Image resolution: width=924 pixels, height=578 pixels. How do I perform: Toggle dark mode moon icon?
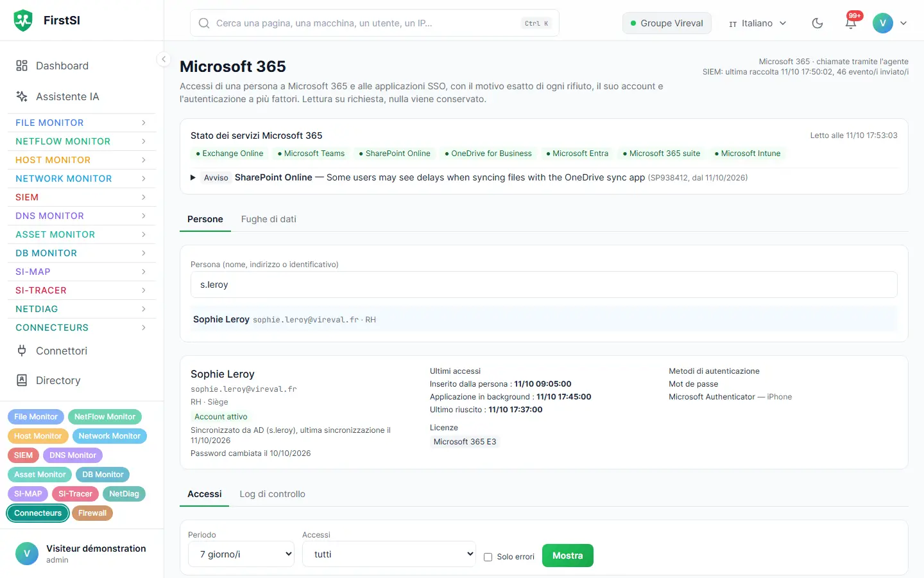point(817,23)
